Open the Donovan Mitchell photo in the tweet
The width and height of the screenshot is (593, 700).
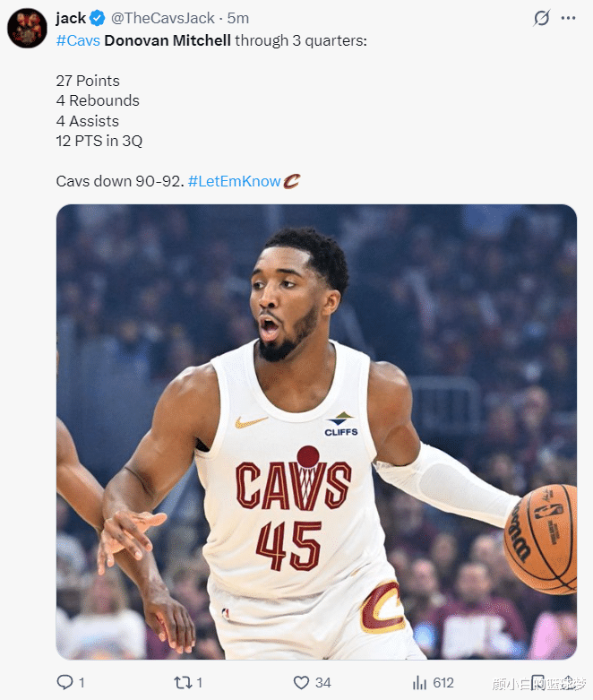pyautogui.click(x=316, y=431)
